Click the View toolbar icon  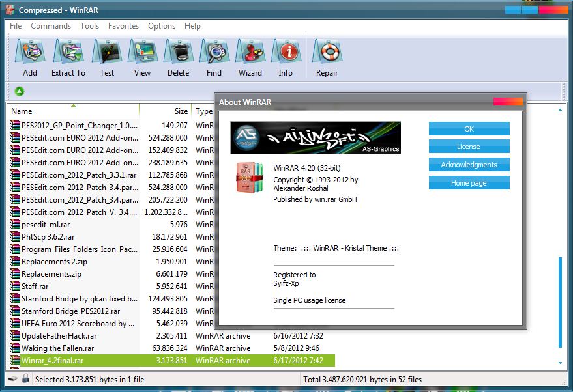[143, 51]
